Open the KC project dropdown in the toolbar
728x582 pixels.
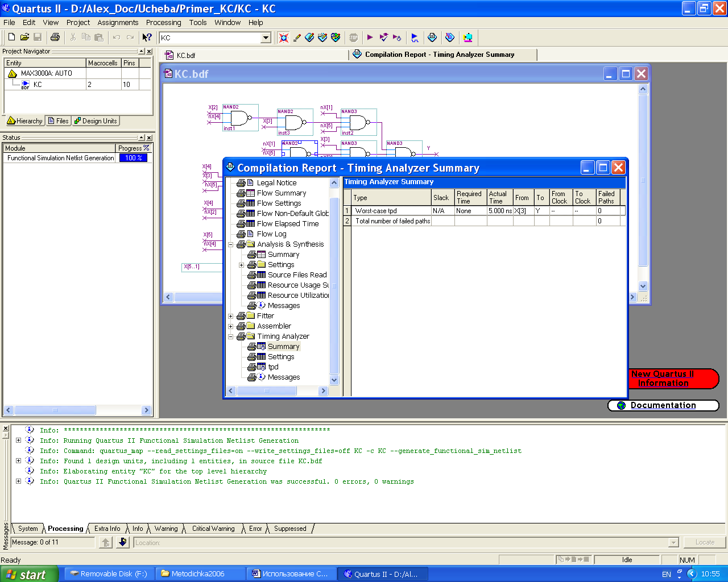click(x=266, y=38)
